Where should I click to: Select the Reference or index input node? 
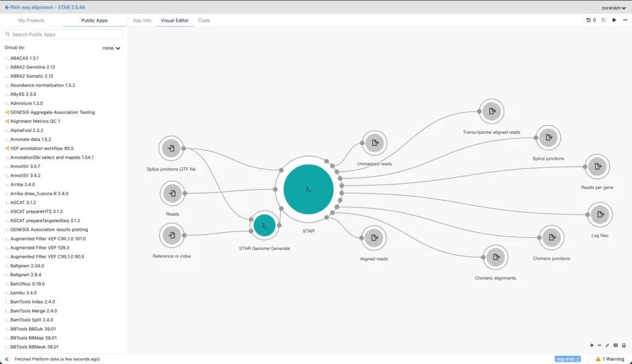(172, 235)
